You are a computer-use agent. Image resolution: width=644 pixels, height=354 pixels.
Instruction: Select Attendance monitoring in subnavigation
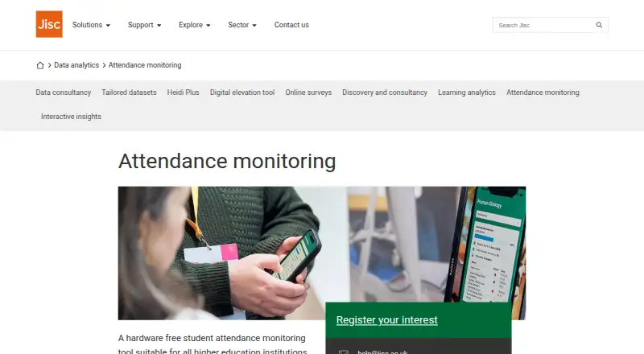pyautogui.click(x=543, y=93)
